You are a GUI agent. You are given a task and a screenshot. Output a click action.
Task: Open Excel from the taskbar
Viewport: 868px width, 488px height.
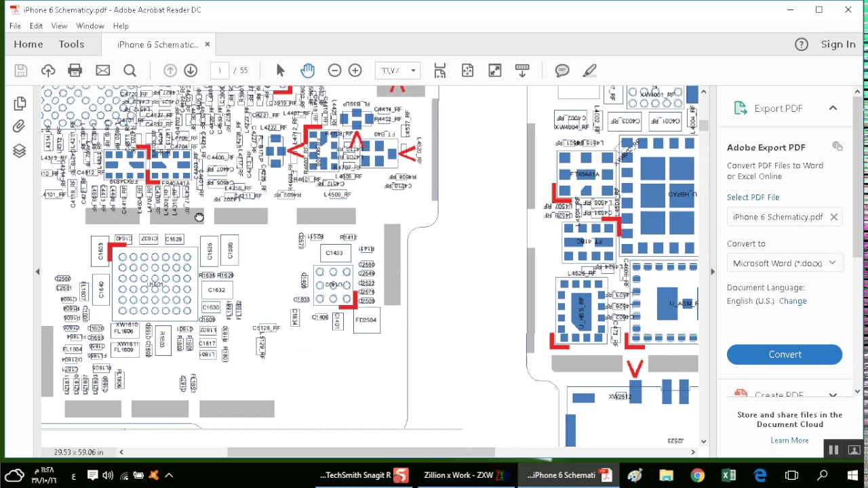pyautogui.click(x=729, y=475)
